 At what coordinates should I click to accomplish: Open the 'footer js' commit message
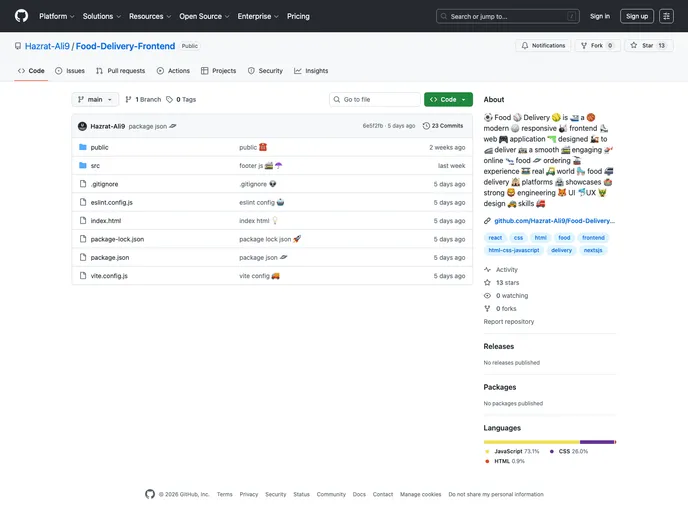pyautogui.click(x=261, y=166)
